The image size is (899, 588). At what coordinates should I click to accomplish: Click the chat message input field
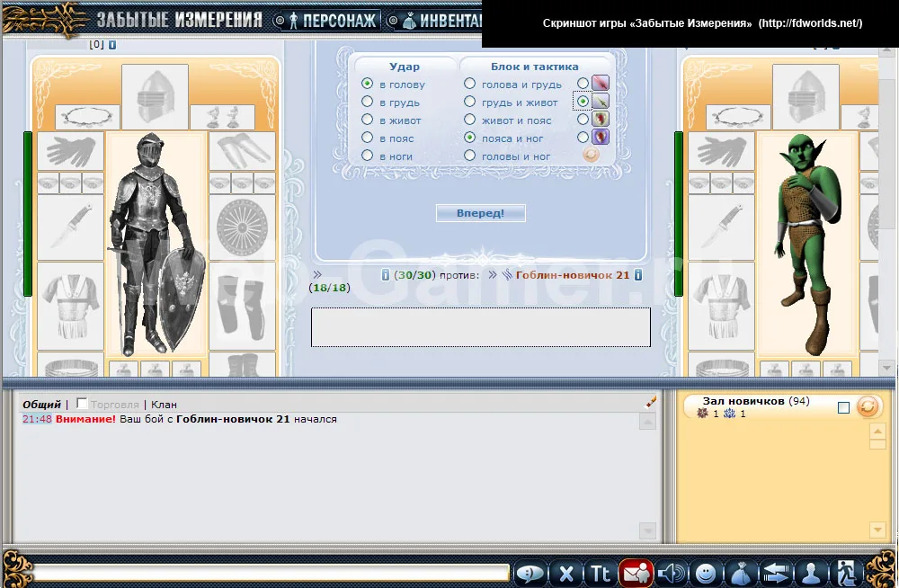click(x=271, y=573)
